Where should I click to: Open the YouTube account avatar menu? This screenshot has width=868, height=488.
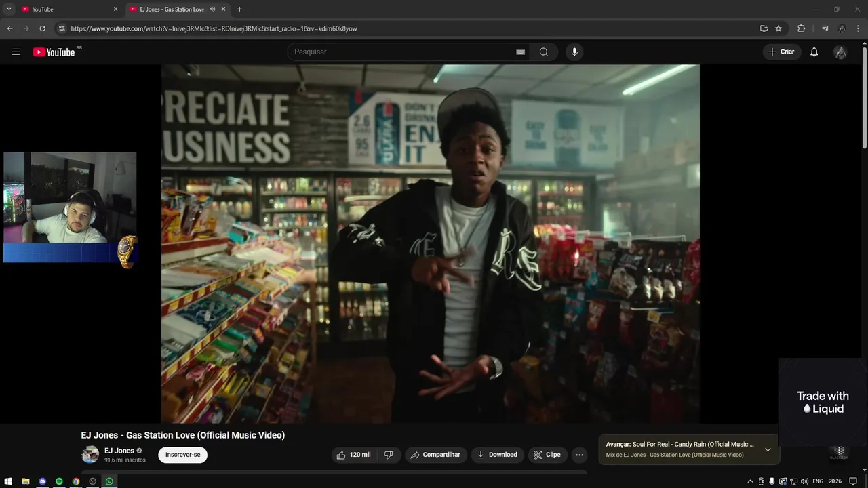pos(840,52)
